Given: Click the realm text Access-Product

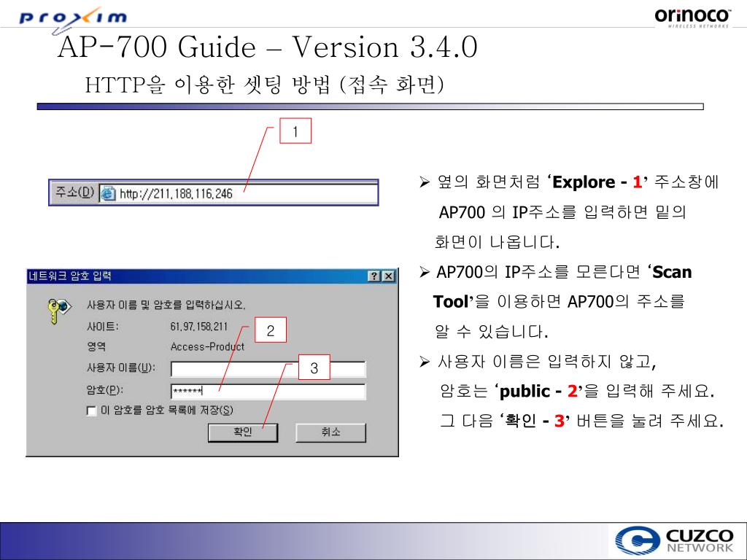Looking at the screenshot, I should 207,346.
